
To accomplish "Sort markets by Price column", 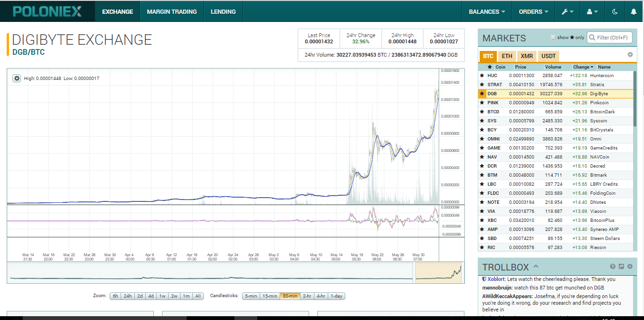I will 520,67.
